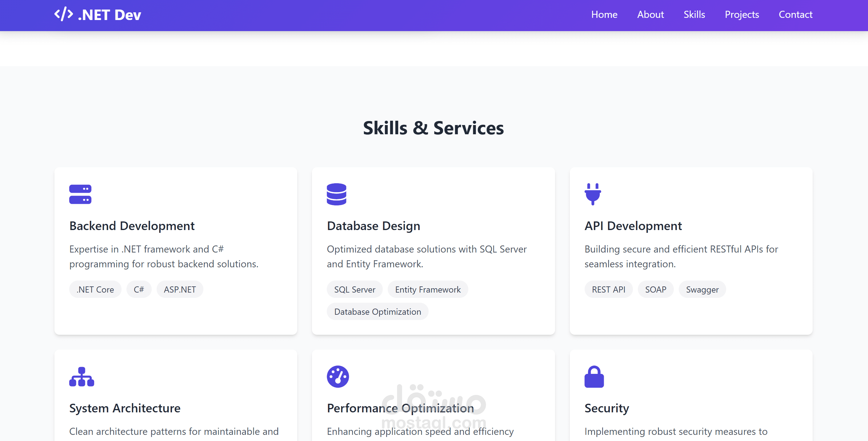Click the code brackets logo icon
This screenshot has width=868, height=441.
point(64,14)
